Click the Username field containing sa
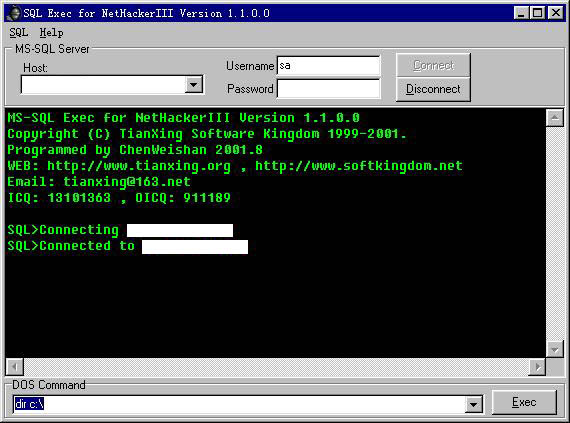The image size is (570, 423). click(x=328, y=65)
